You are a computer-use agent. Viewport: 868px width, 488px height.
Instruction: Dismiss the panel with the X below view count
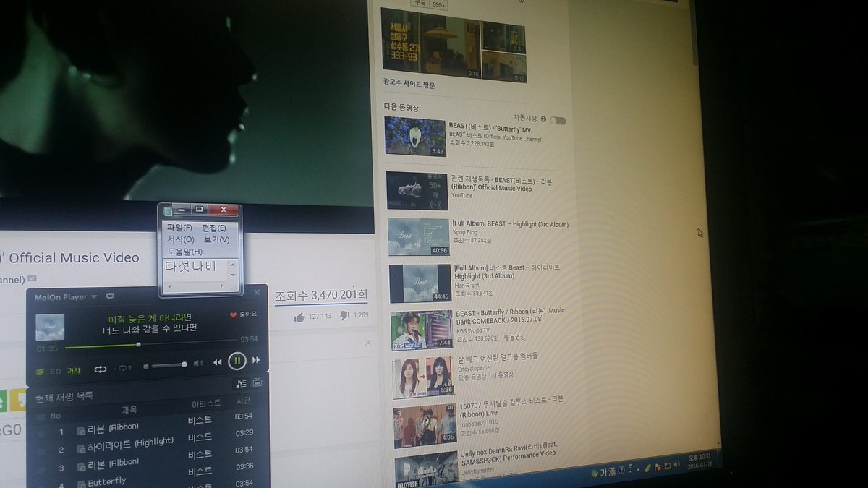click(367, 343)
